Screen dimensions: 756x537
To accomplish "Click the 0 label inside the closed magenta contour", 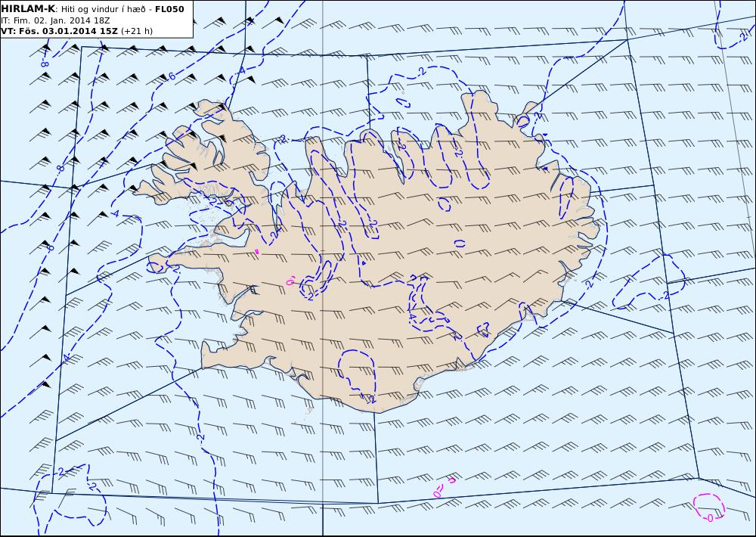I will click(710, 517).
